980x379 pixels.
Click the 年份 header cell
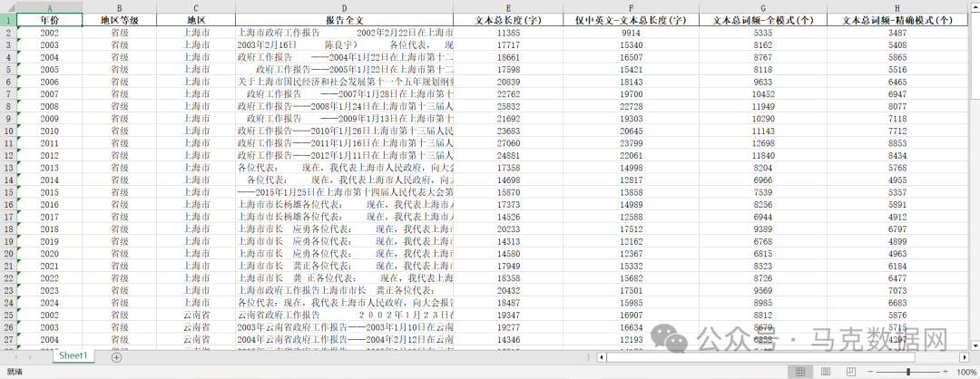[49, 20]
